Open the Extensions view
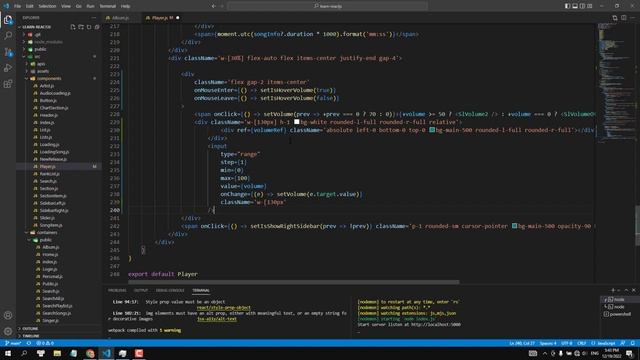 pyautogui.click(x=8, y=84)
